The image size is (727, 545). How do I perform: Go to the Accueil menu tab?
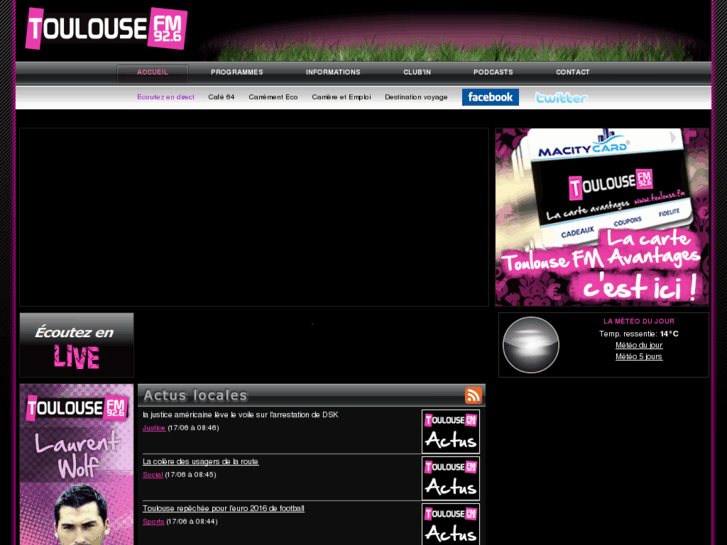(153, 72)
